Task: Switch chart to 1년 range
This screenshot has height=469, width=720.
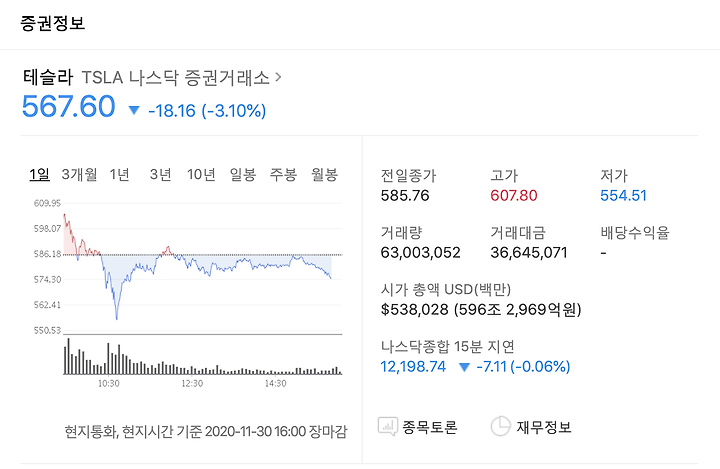Action: 119,174
